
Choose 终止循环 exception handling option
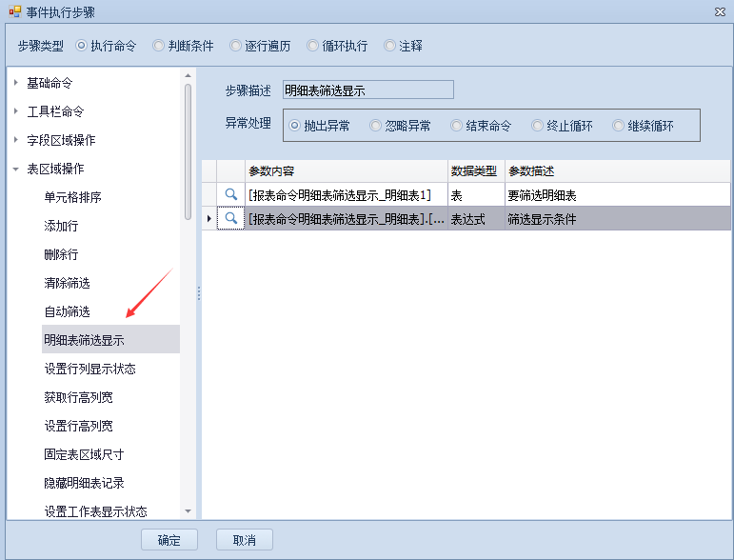(x=538, y=126)
